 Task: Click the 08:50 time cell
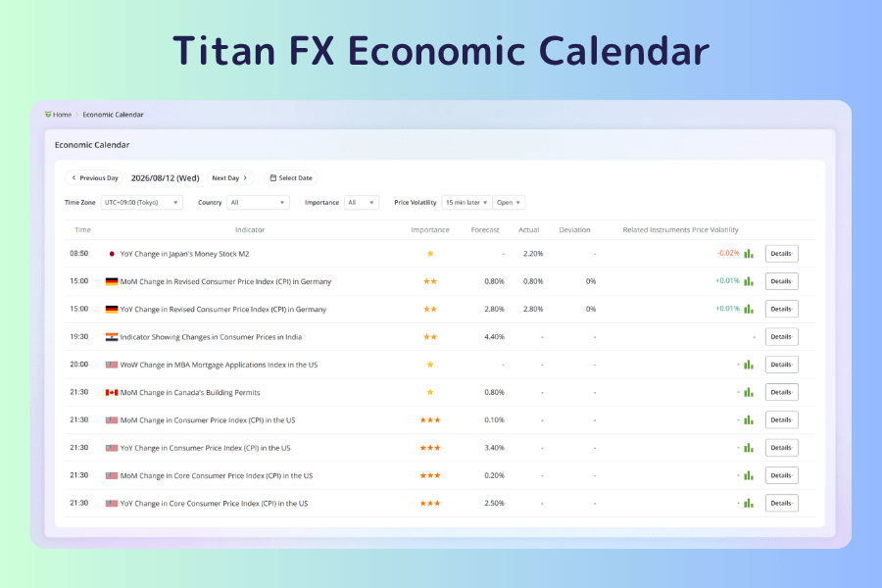[x=79, y=253]
